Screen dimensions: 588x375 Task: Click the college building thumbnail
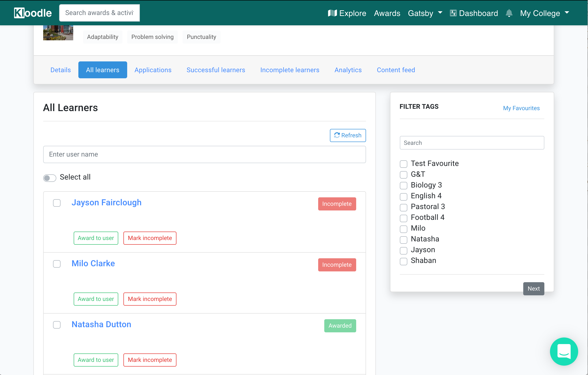58,33
